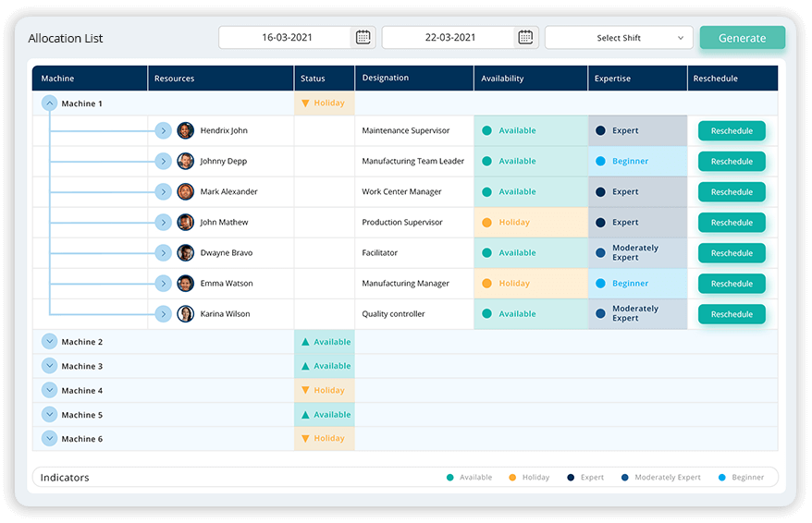Reschedule John Mathew's allocation
Image resolution: width=812 pixels, height=523 pixels.
coord(732,223)
